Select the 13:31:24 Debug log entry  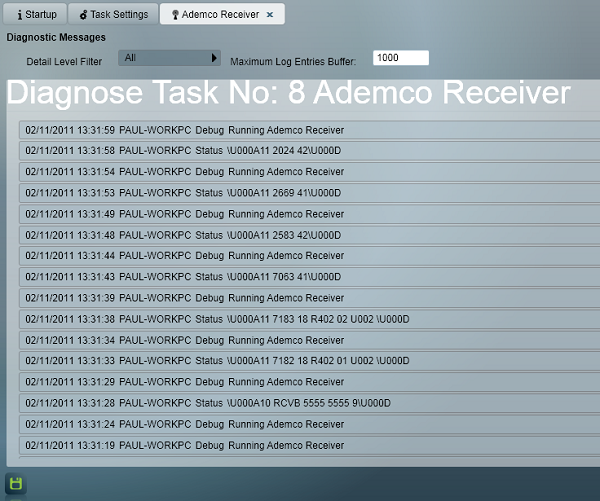(x=309, y=424)
